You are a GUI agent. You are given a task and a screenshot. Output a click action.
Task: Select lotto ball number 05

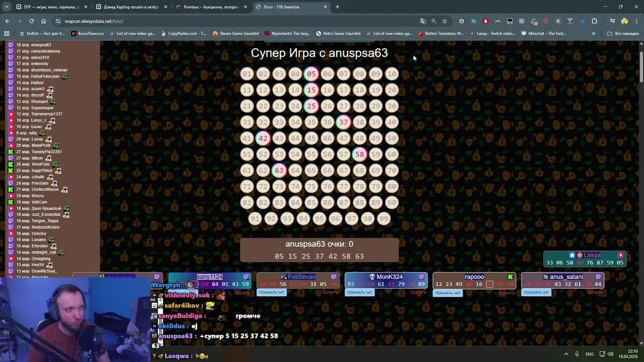pyautogui.click(x=311, y=74)
